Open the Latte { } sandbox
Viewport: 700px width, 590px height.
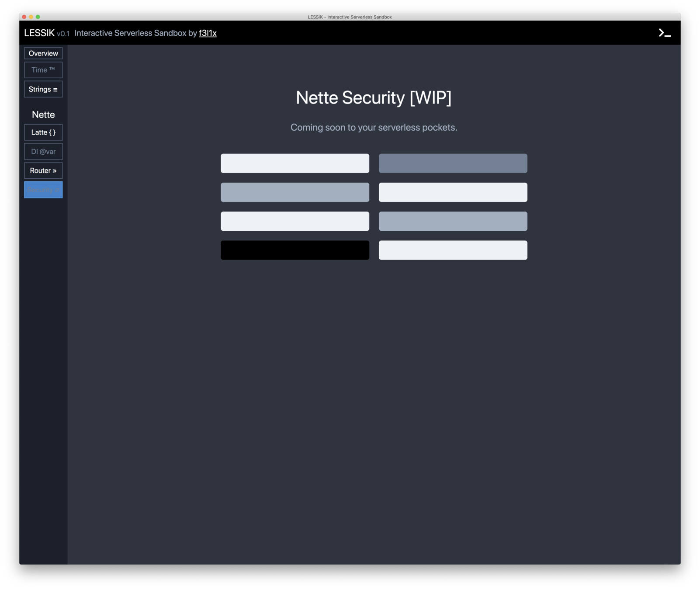(43, 132)
